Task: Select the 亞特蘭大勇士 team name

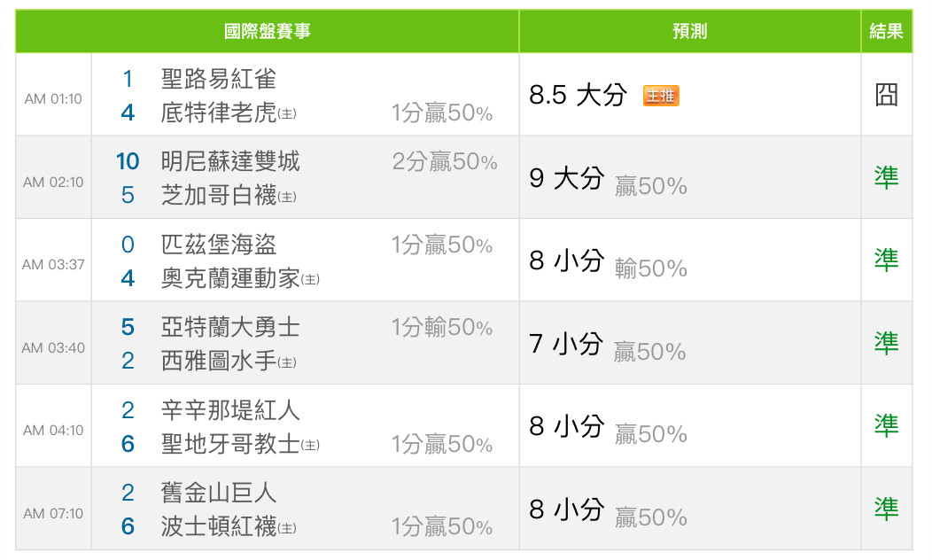Action: pos(230,327)
